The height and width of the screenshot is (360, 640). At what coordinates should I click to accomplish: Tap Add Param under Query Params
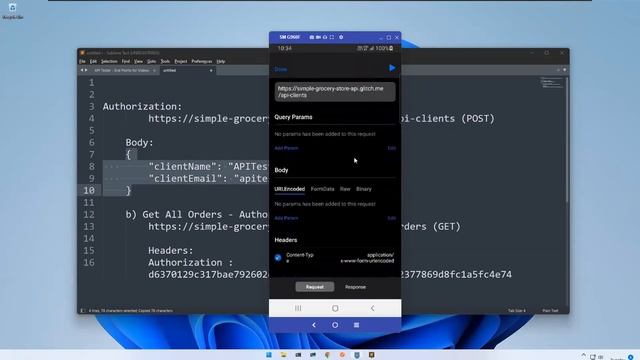pyautogui.click(x=286, y=148)
